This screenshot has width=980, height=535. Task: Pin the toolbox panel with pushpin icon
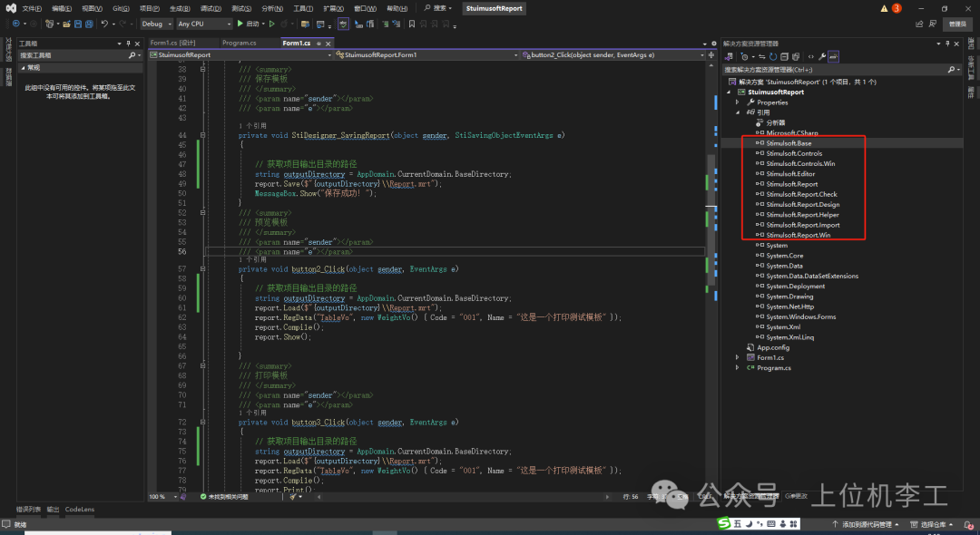click(129, 43)
